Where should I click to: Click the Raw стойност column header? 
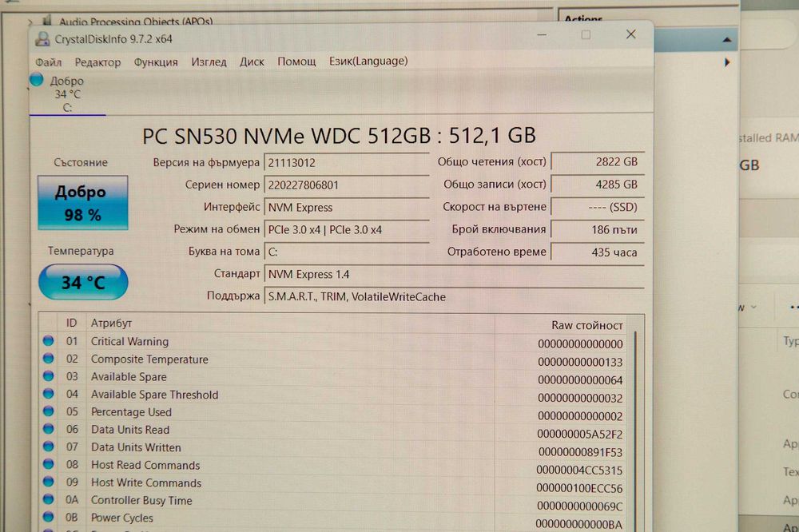(x=561, y=325)
